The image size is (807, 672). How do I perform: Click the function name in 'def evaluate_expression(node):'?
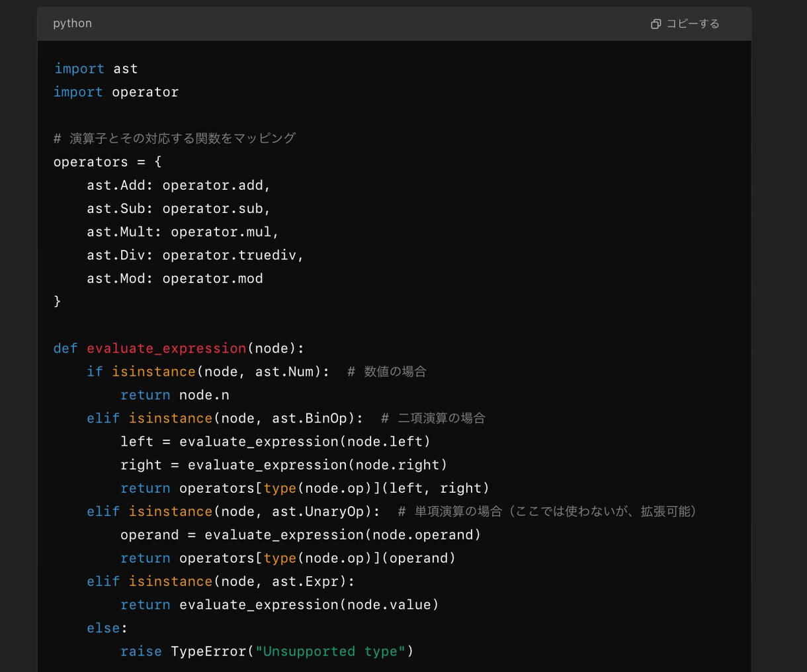tap(167, 349)
